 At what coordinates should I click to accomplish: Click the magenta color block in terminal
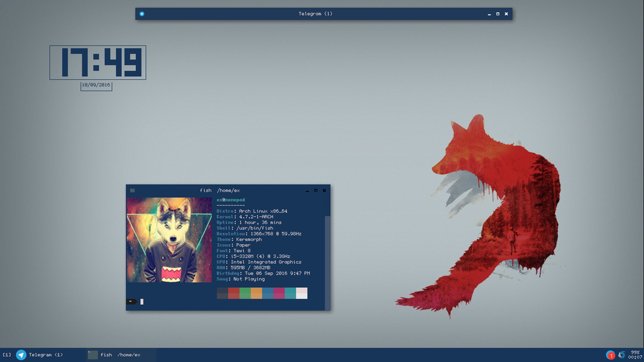point(279,293)
